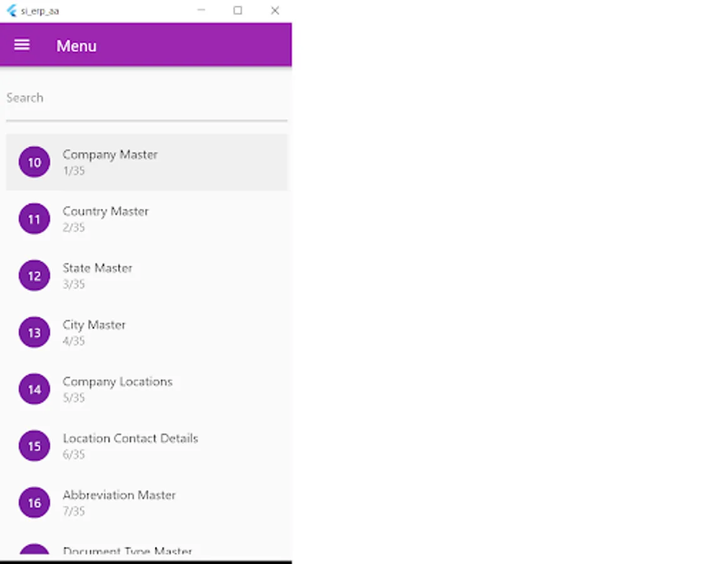Select the 2/35 subtitle text

point(74,227)
